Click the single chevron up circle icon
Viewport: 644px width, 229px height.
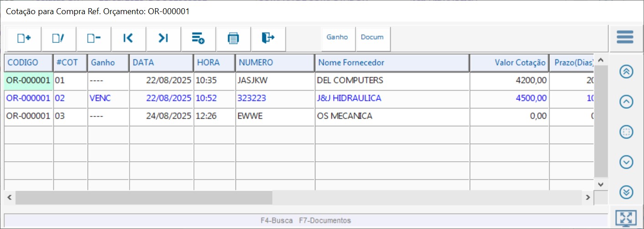click(x=626, y=102)
